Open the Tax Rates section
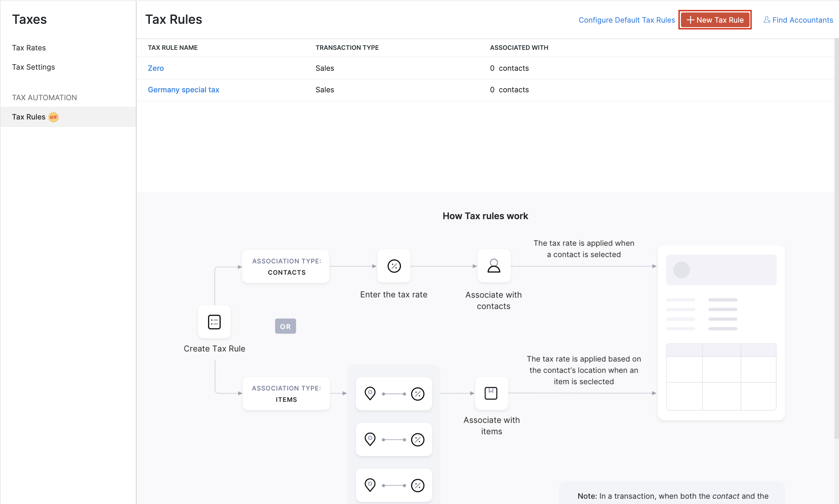The image size is (839, 504). pyautogui.click(x=29, y=48)
